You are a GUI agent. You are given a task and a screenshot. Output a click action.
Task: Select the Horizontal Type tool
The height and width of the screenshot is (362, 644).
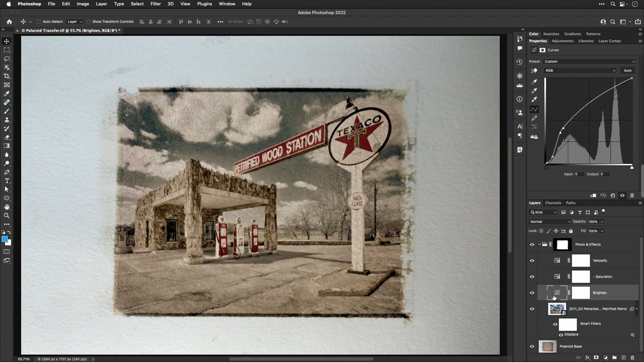7,180
